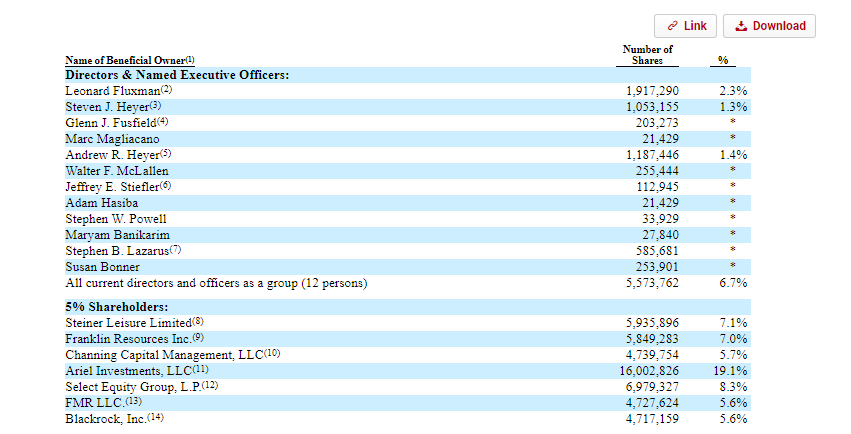Select the share count 203,273
Screen dimensions: 851x434
[657, 123]
